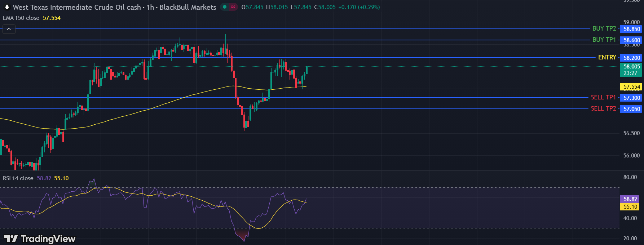Viewport: 644px width, 245px height.
Task: Click the BUY TP2 line label
Action: tap(604, 28)
